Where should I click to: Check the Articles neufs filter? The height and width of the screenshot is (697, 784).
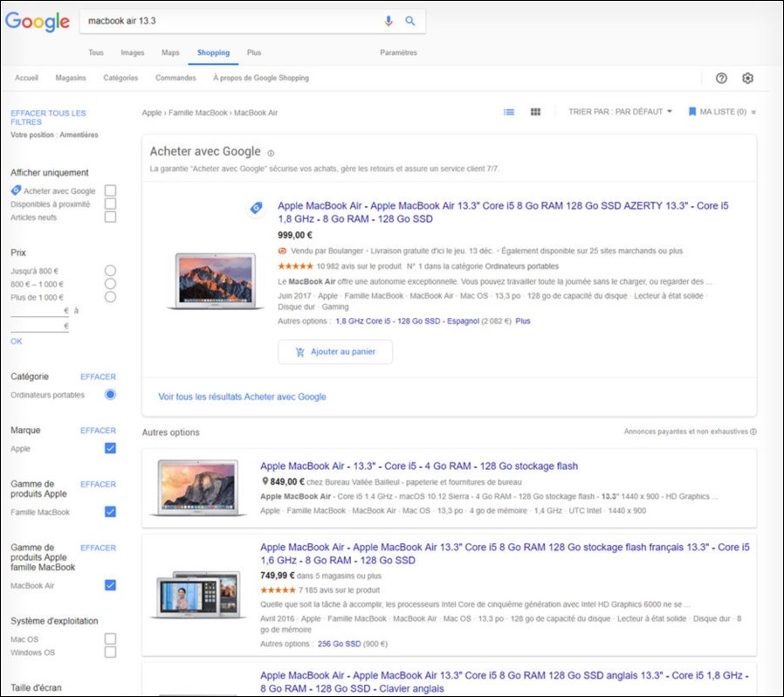click(111, 217)
